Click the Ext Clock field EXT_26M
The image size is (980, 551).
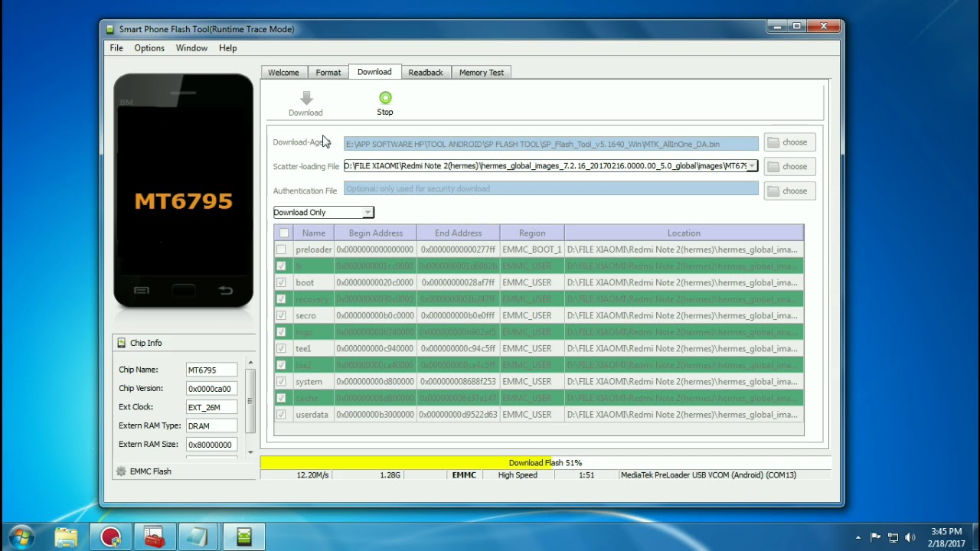tap(211, 407)
